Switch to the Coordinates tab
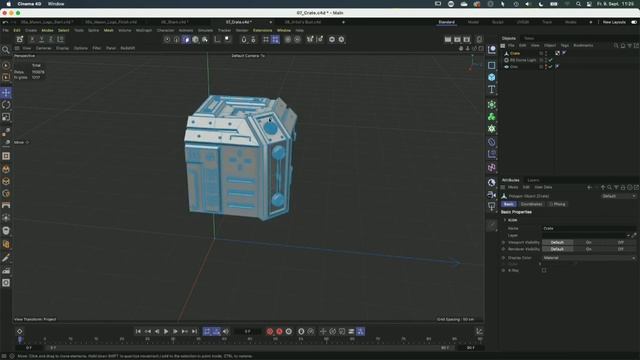The width and height of the screenshot is (640, 360). [531, 204]
